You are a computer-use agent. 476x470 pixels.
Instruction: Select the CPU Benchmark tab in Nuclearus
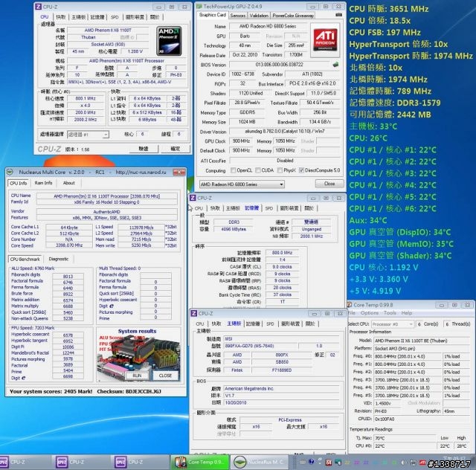(x=25, y=259)
